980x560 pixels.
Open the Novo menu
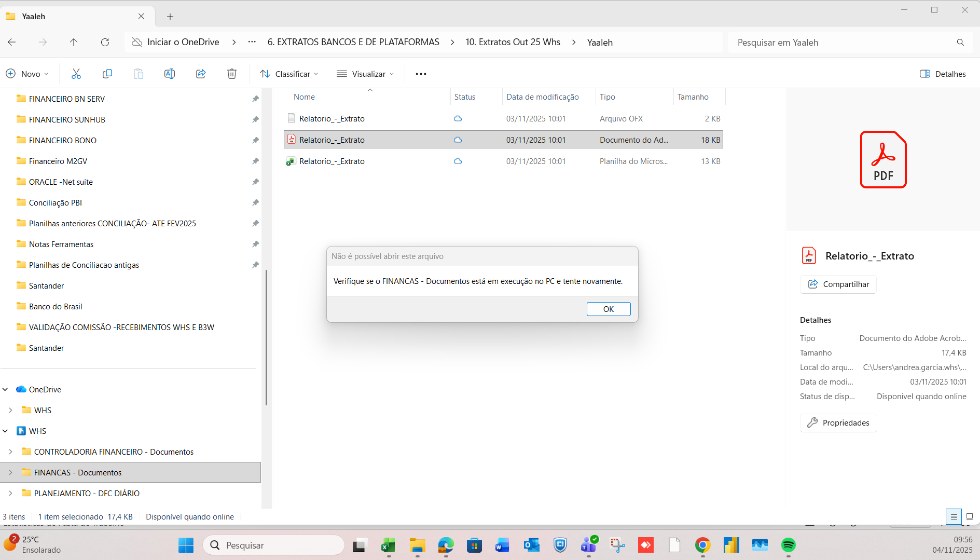tap(27, 74)
